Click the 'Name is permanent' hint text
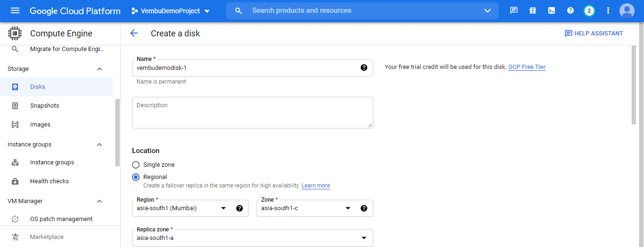 coord(161,82)
